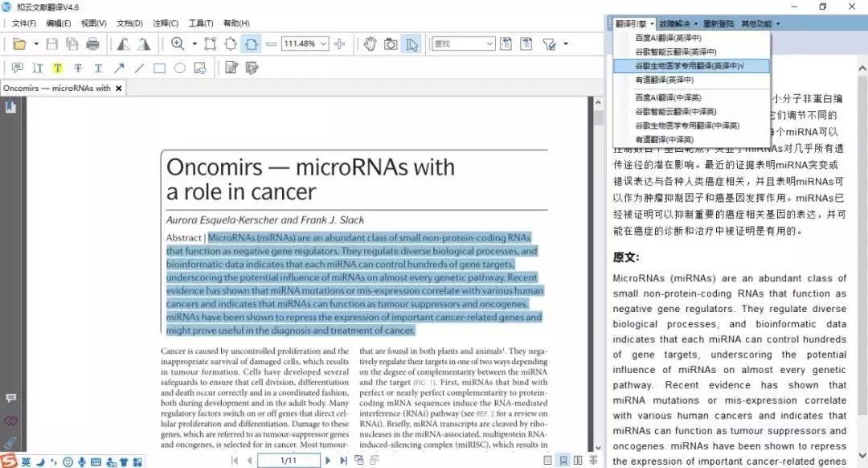
Task: Expand the search options dropdown arrow
Action: coord(566,43)
